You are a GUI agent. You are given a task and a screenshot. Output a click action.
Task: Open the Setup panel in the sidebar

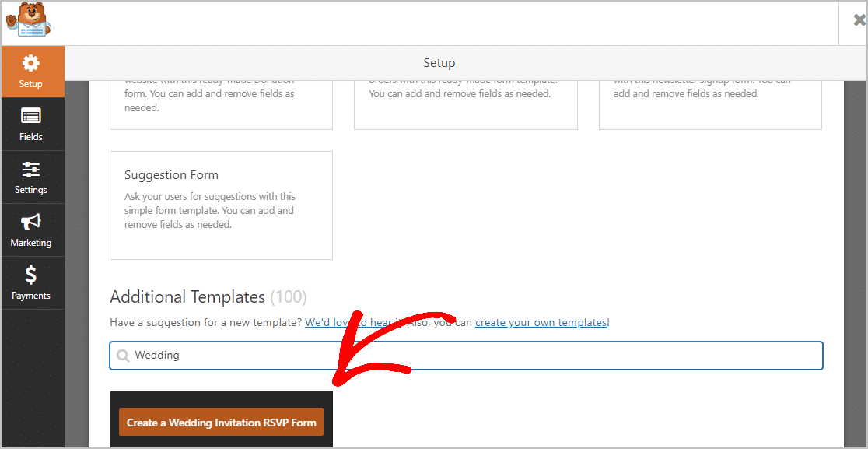pyautogui.click(x=33, y=72)
